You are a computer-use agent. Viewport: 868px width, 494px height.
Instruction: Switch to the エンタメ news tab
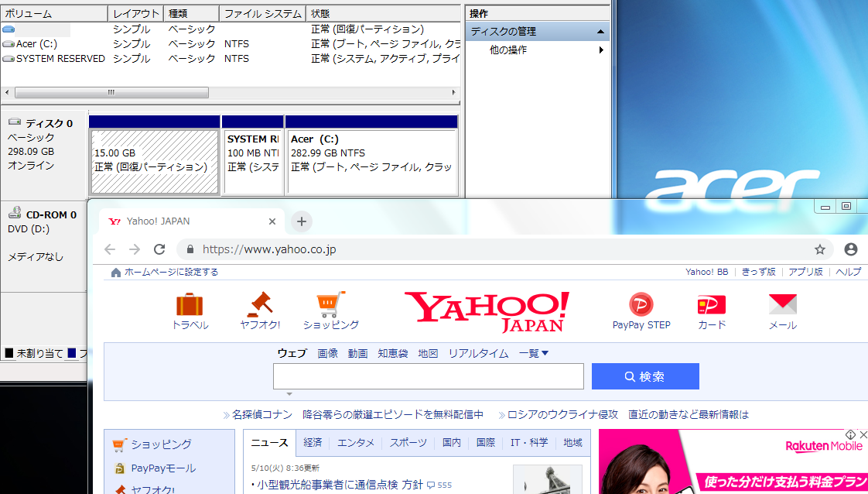pos(356,442)
